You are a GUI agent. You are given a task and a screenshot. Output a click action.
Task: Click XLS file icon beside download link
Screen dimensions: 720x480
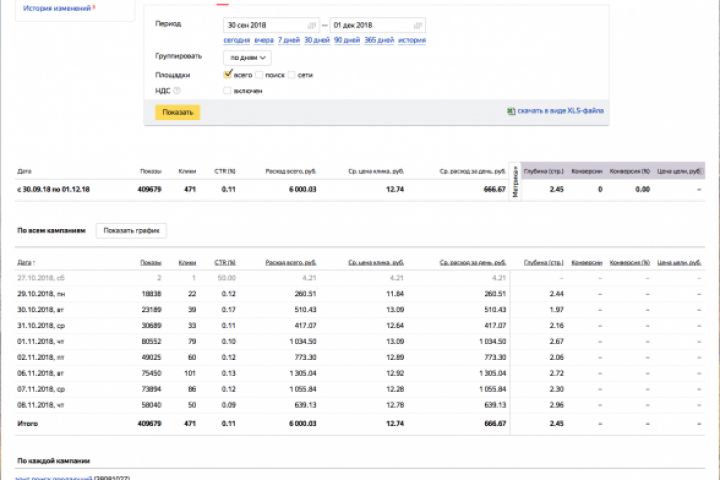click(511, 111)
